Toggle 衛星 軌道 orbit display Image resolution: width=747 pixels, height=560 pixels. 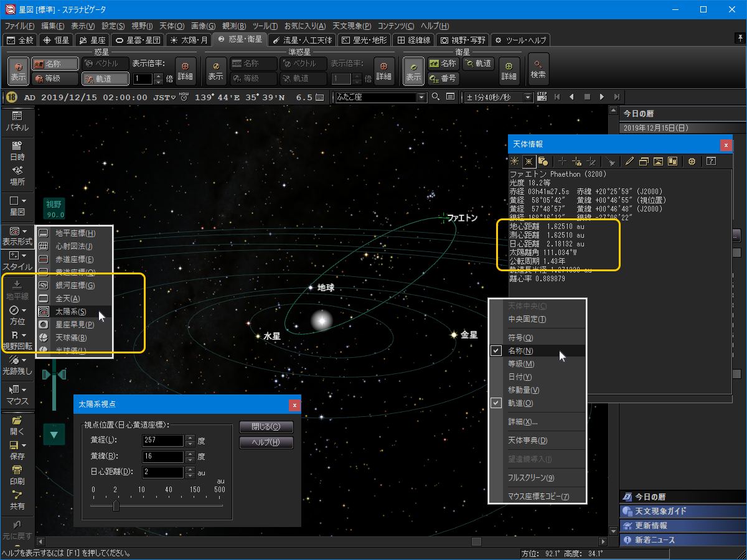[x=477, y=63]
